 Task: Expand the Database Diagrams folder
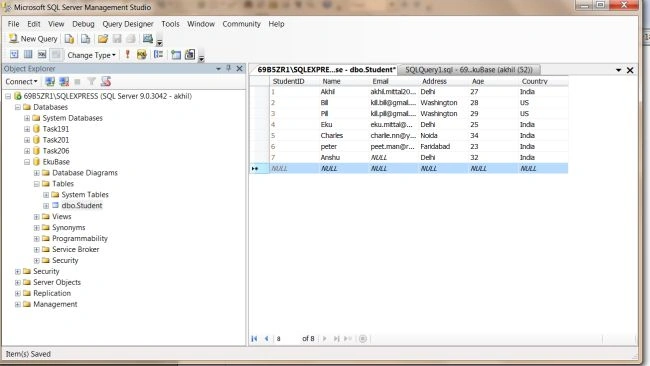[x=36, y=173]
